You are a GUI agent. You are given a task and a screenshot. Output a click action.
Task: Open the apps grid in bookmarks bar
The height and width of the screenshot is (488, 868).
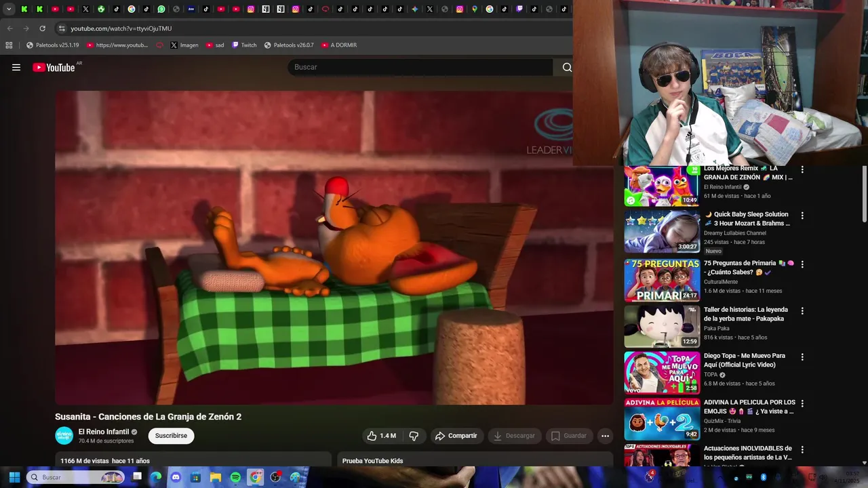[x=9, y=45]
